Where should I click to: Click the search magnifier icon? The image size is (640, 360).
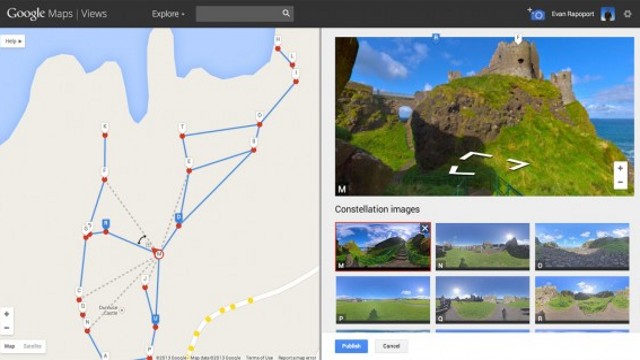pyautogui.click(x=286, y=13)
